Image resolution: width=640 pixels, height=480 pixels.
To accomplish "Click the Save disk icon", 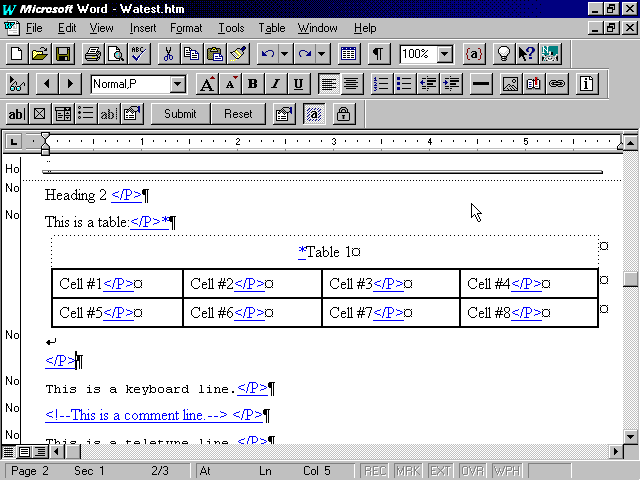I will pos(62,54).
